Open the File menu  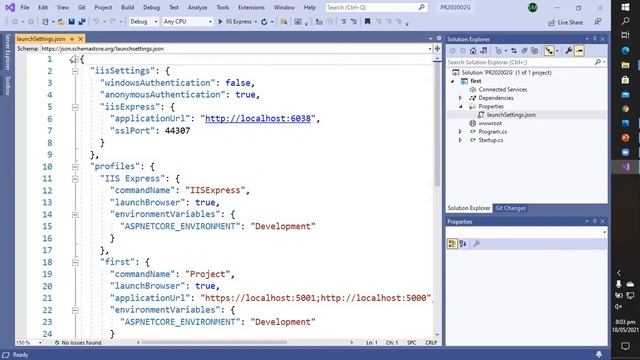tap(25, 7)
